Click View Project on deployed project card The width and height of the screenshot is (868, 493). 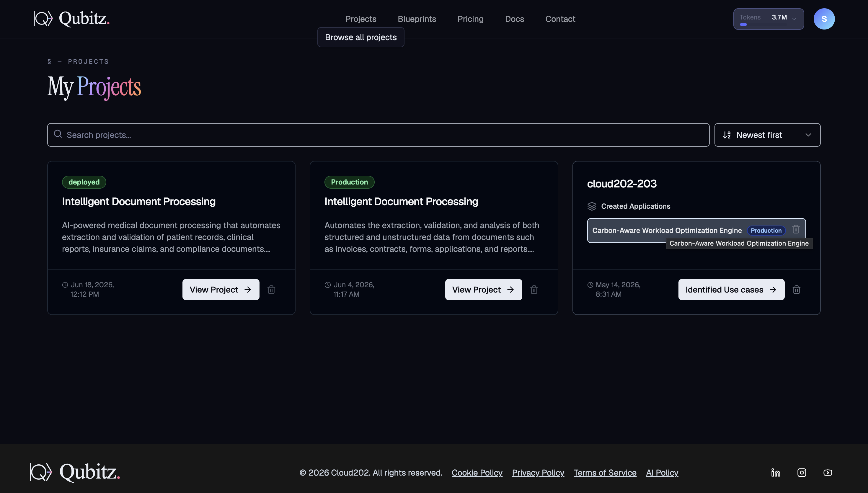[221, 290]
